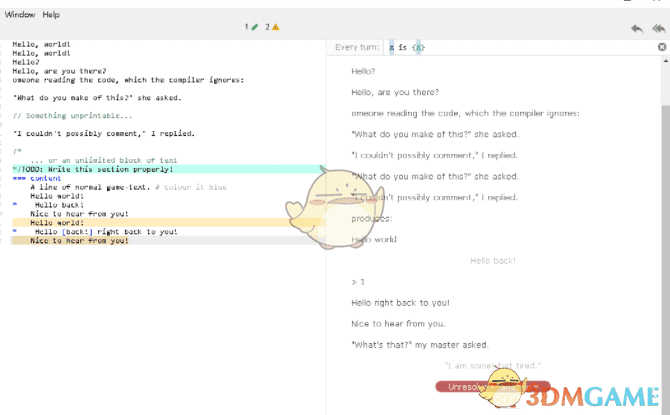Click editor line "Hello, are you there?"
Viewport: 670px width, 415px height.
(x=59, y=71)
